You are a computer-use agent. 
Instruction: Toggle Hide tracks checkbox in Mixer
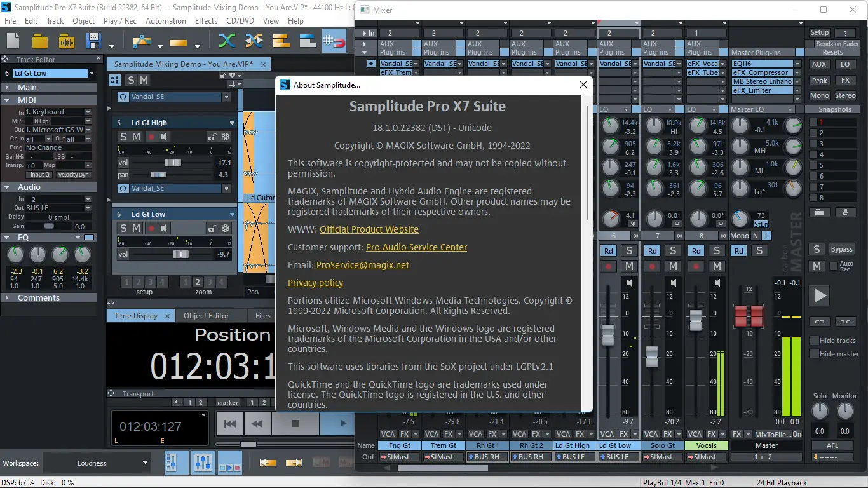(x=814, y=341)
